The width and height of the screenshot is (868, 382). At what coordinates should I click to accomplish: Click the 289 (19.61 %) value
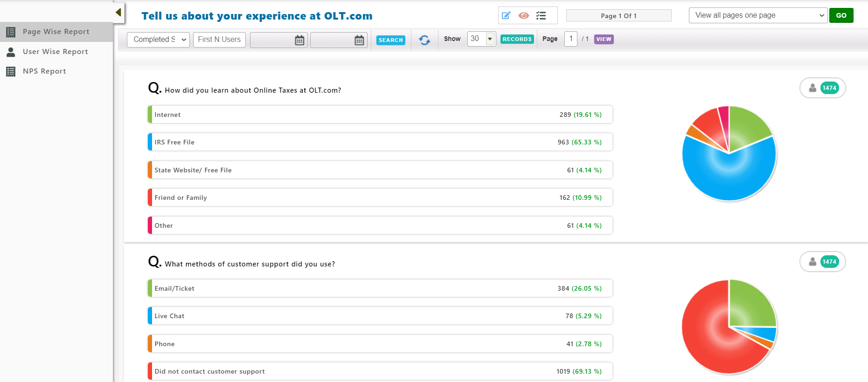(580, 115)
